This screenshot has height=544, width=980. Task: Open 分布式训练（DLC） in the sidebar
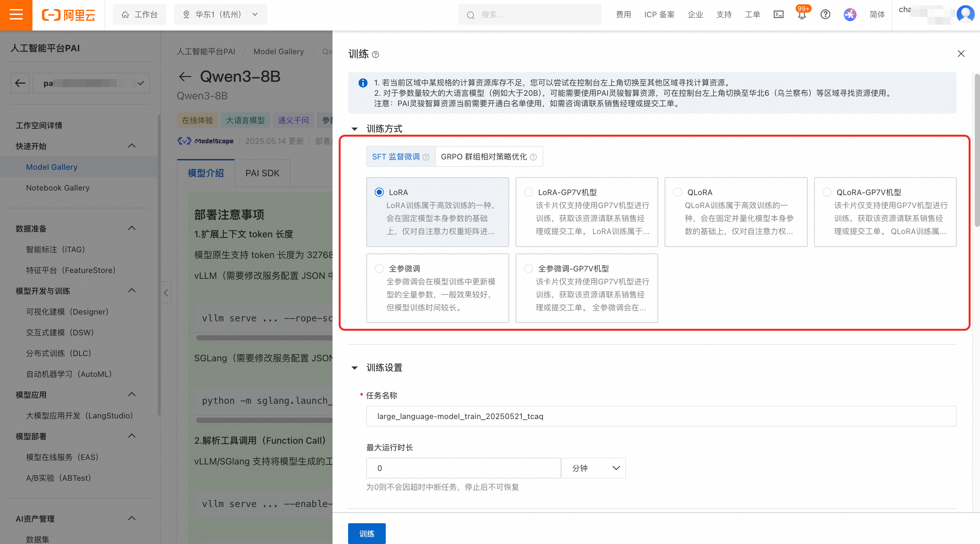point(59,353)
